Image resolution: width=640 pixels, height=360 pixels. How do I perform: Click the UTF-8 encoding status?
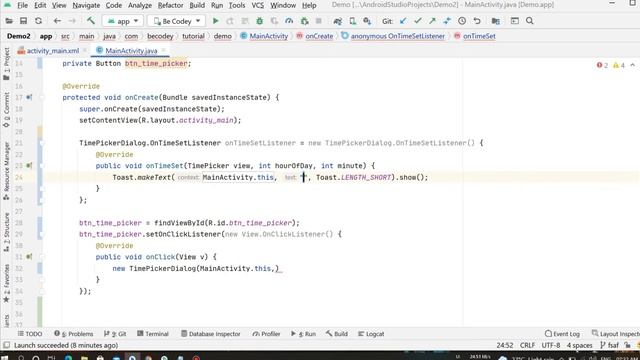tap(551, 345)
